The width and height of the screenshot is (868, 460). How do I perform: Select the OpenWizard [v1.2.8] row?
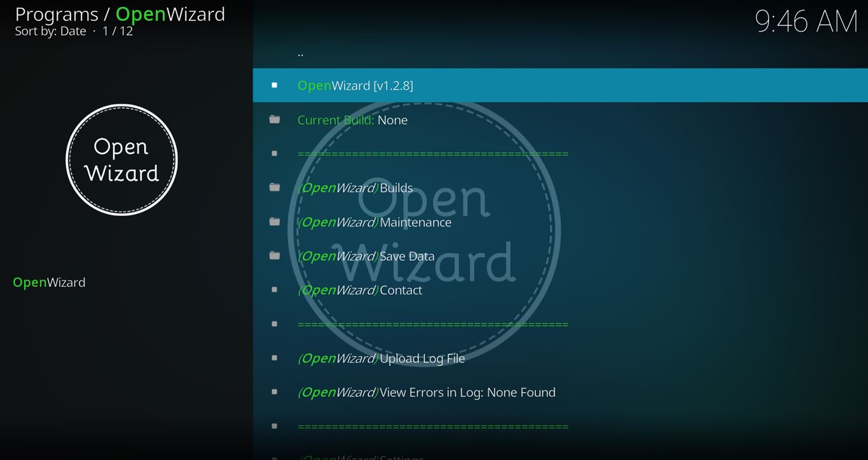pos(355,85)
